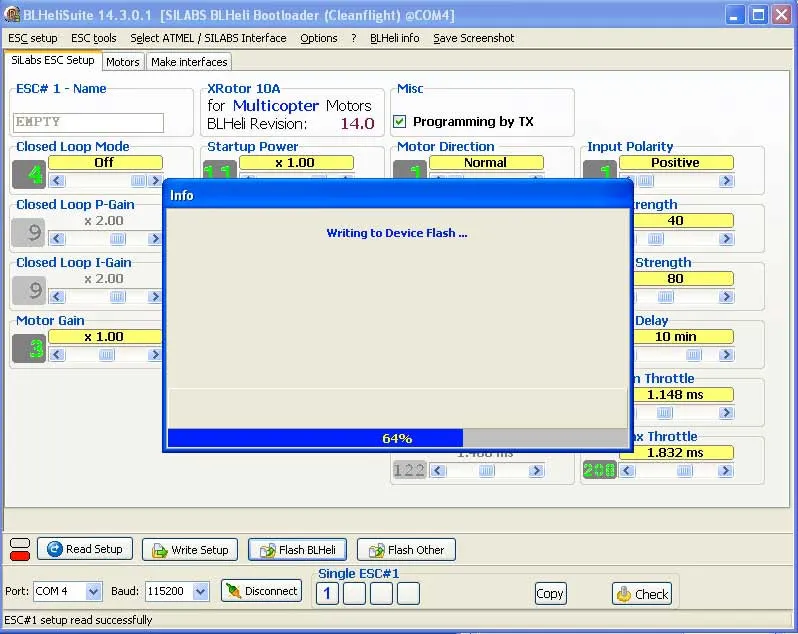Open the Make interfaces tab
Viewport: 798px width, 634px height.
pyautogui.click(x=189, y=62)
